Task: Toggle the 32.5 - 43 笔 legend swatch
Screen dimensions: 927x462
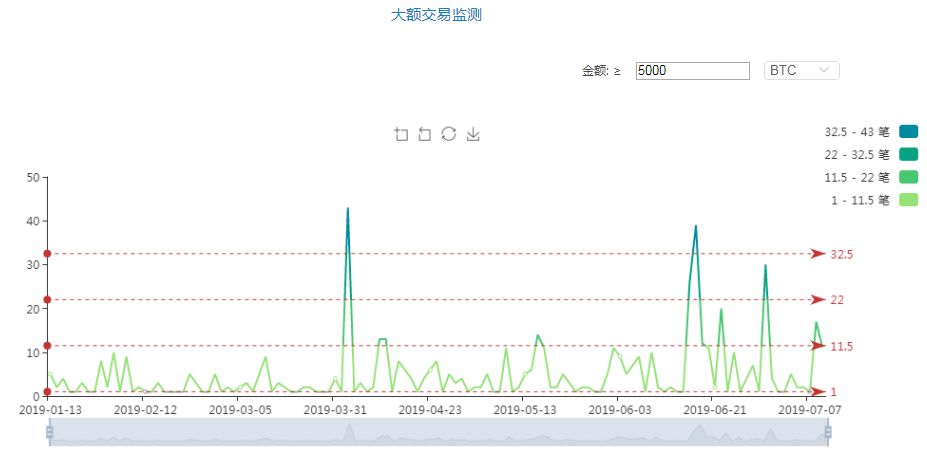Action: [x=909, y=131]
